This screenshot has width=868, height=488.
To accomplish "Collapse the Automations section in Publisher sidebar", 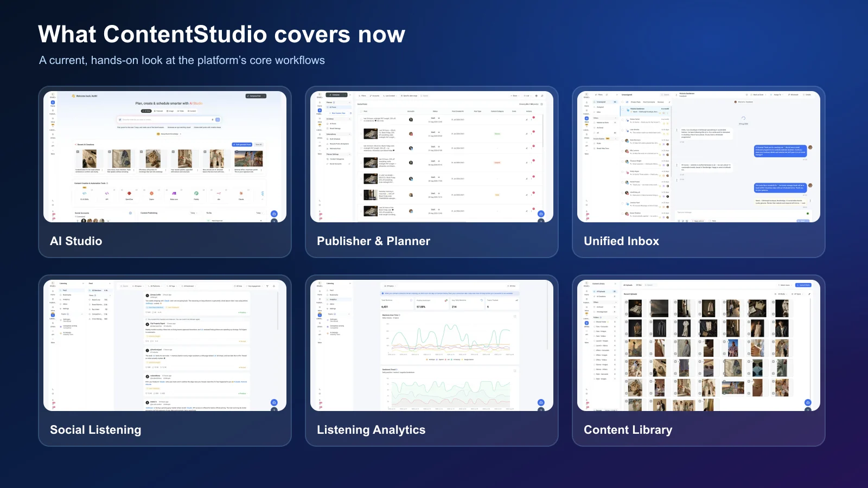I will pyautogui.click(x=349, y=134).
